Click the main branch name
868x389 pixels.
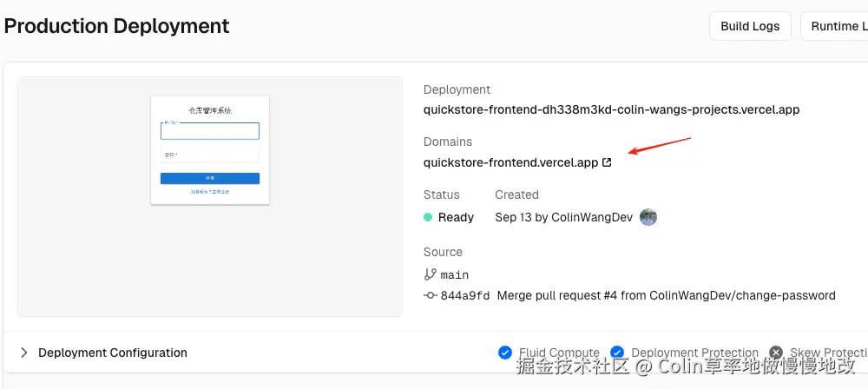pos(455,275)
